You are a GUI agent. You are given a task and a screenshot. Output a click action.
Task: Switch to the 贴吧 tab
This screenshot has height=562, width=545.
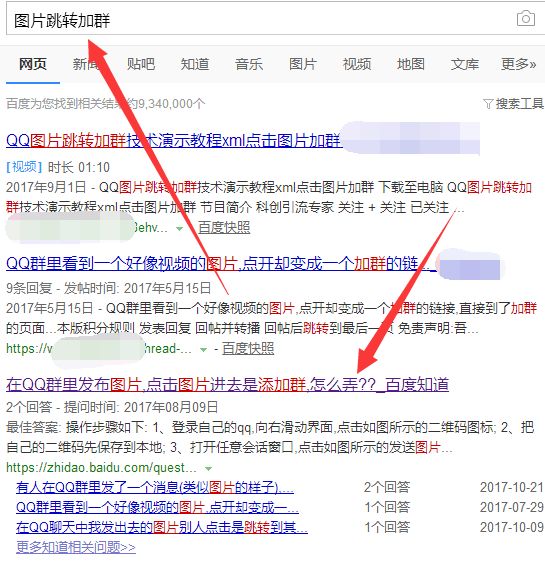click(141, 64)
